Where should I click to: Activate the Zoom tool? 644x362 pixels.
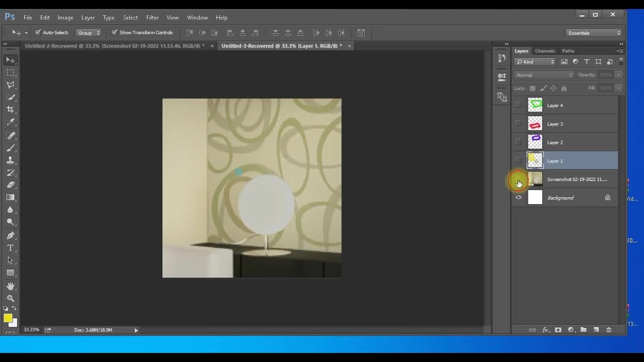click(11, 298)
